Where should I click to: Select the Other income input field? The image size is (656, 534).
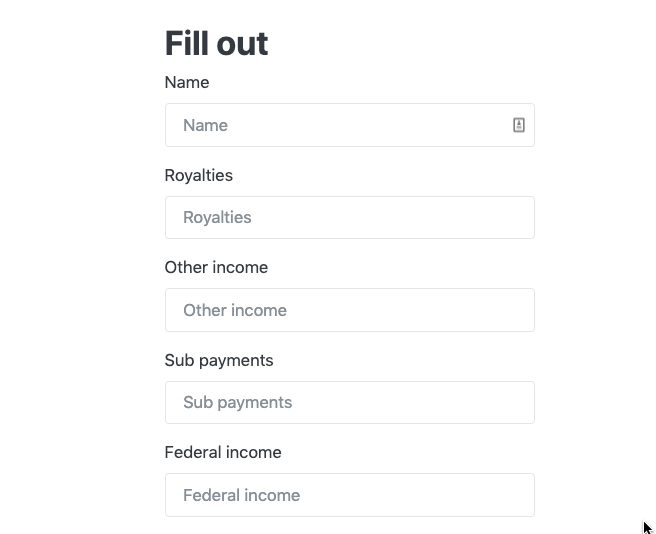[349, 310]
